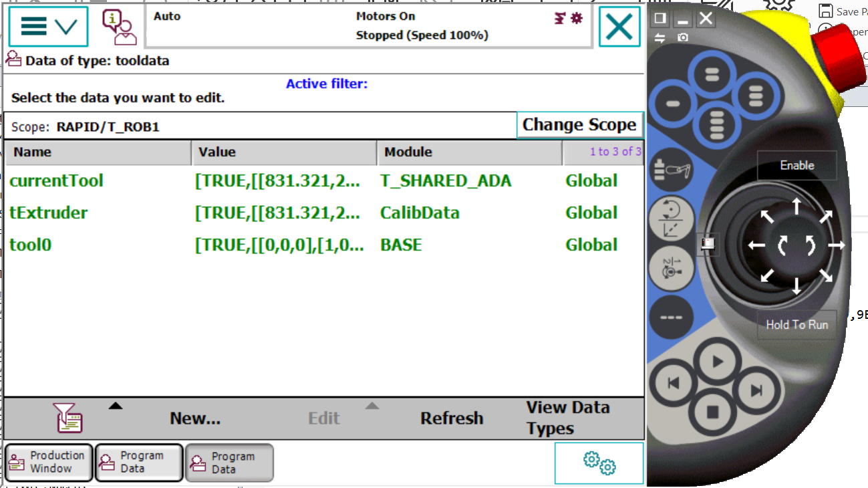
Task: Toggle the axis group selection button
Action: pyautogui.click(x=670, y=268)
